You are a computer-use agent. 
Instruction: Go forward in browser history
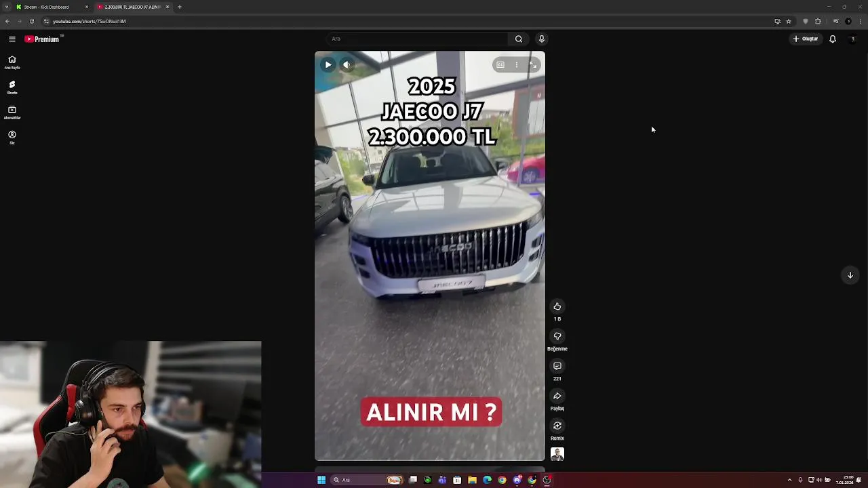[x=19, y=21]
